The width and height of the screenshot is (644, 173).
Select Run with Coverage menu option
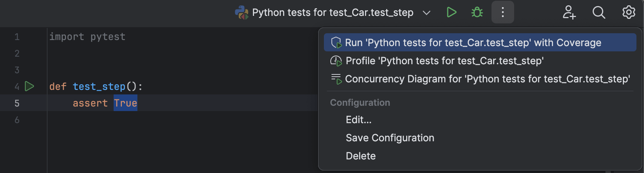pyautogui.click(x=473, y=43)
